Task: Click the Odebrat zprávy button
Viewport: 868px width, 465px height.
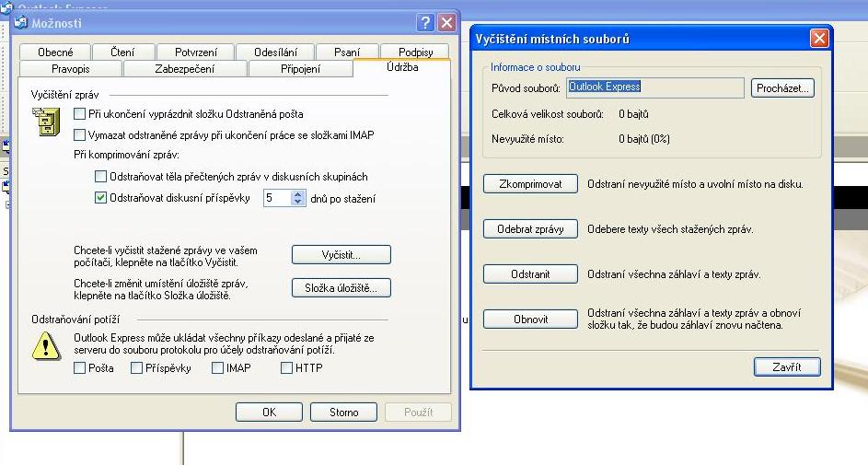Action: tap(530, 228)
